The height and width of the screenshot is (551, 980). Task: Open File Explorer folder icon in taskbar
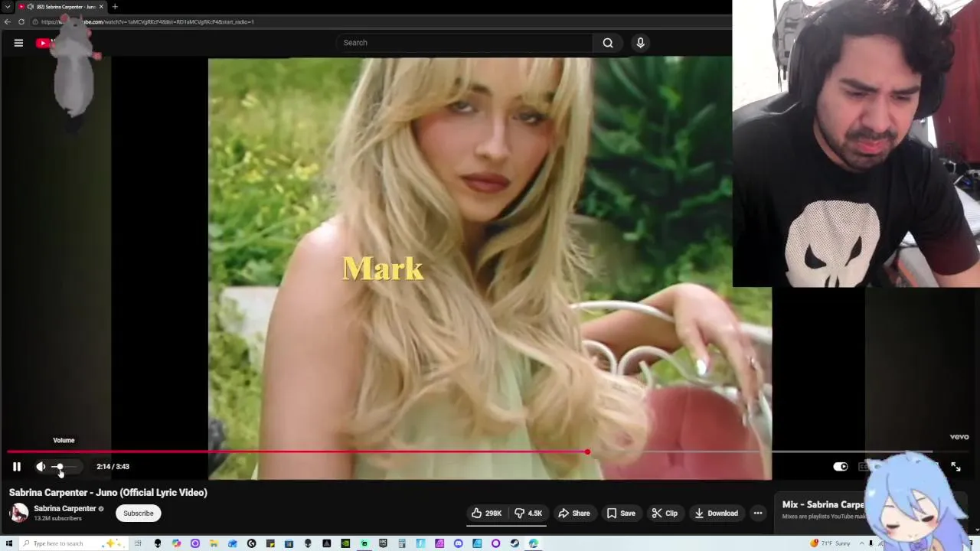click(214, 543)
